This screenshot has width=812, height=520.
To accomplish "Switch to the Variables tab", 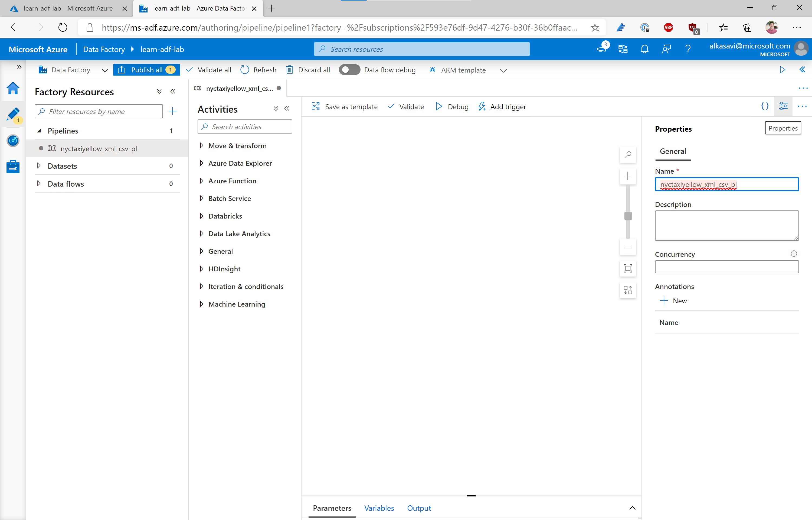I will 379,508.
